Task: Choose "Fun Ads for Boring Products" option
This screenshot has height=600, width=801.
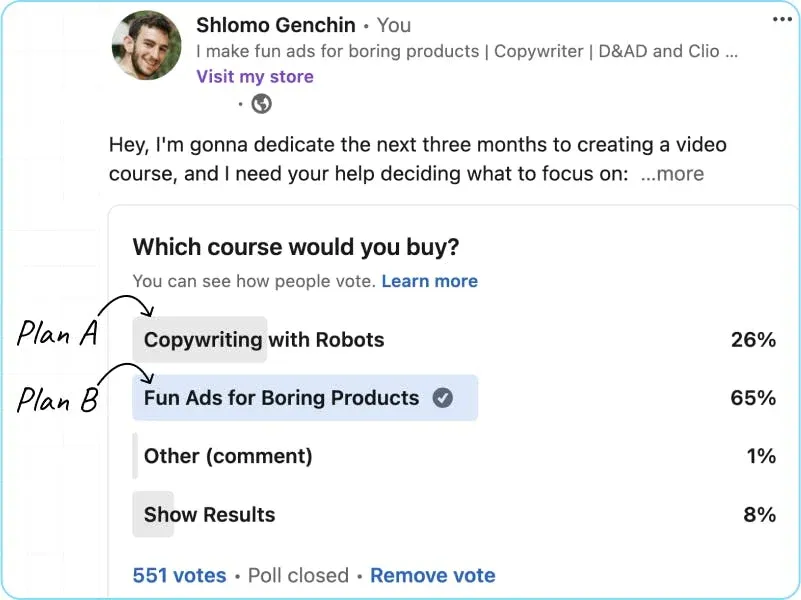Action: tap(281, 398)
